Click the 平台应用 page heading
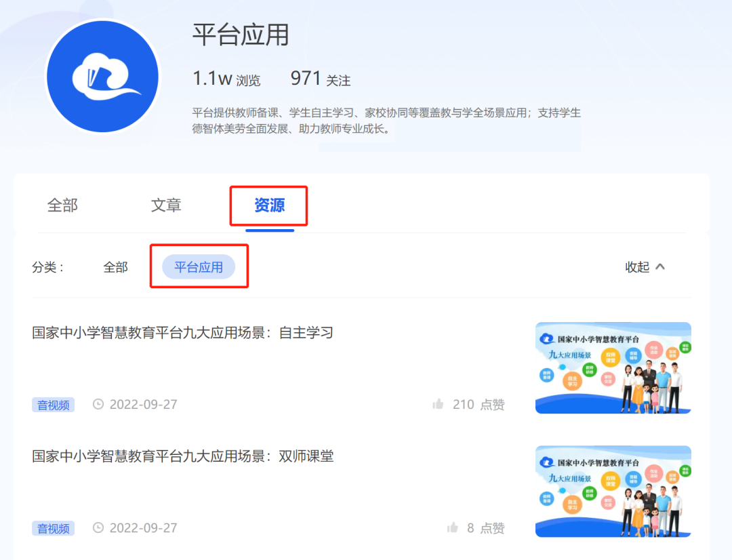This screenshot has width=732, height=560. coord(241,35)
